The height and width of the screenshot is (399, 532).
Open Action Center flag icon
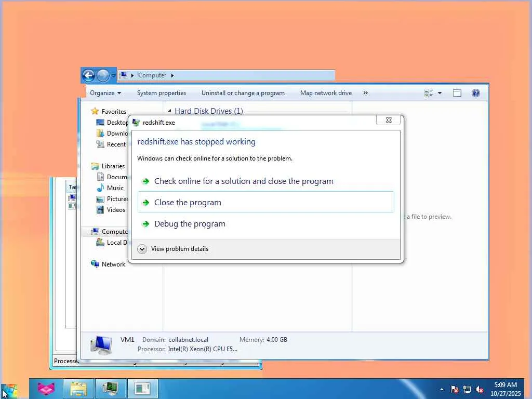pos(454,389)
